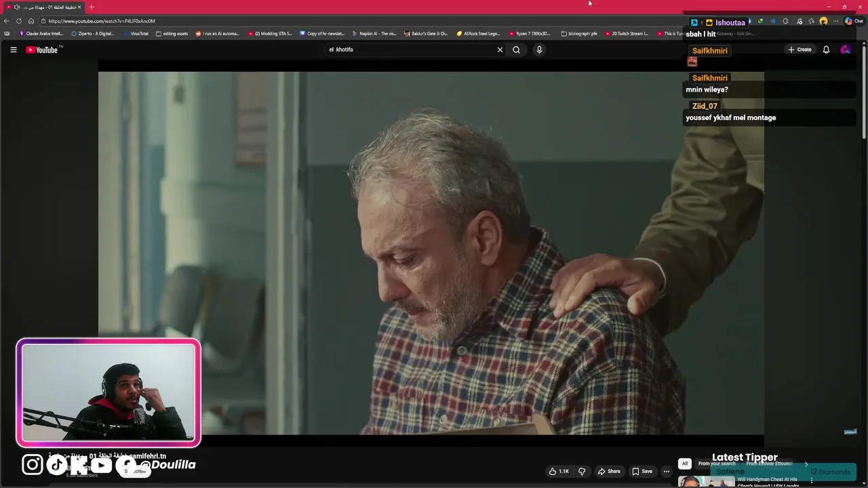The width and height of the screenshot is (868, 488).
Task: Open the browser home page
Action: click(x=31, y=21)
